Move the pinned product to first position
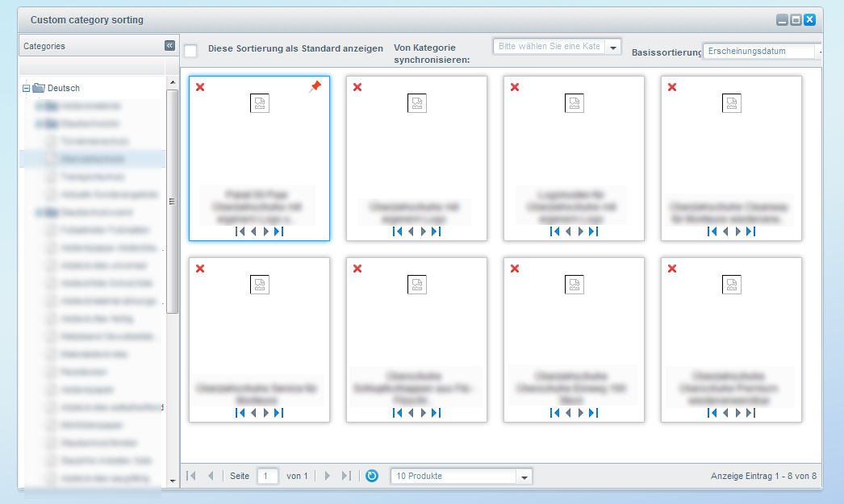Viewport: 844px width, 504px height. coord(240,231)
